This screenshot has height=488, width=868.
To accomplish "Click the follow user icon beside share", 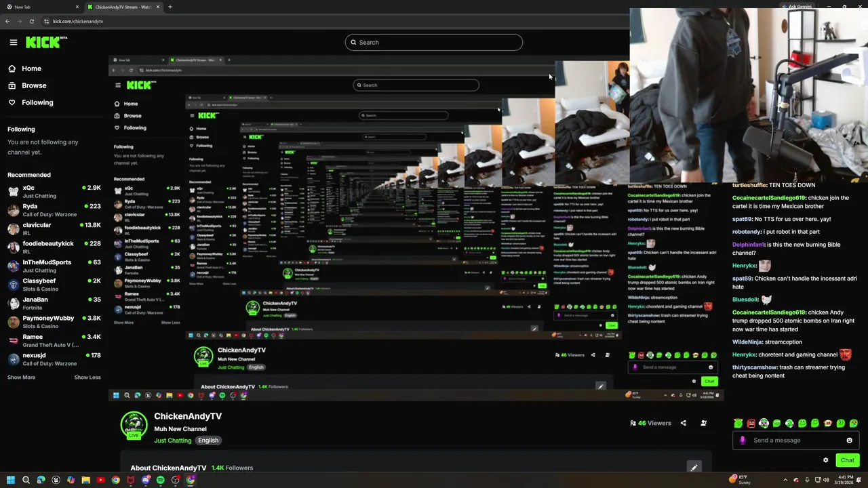I will 703,423.
